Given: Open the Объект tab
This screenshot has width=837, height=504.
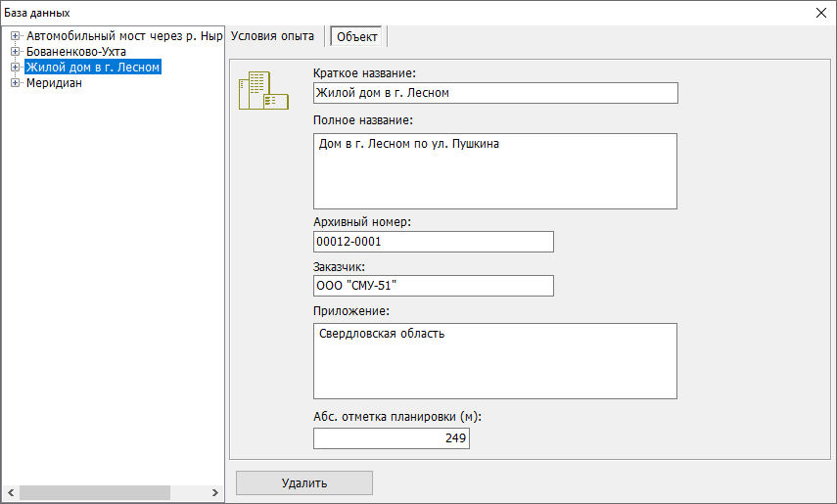Looking at the screenshot, I should click(x=357, y=36).
